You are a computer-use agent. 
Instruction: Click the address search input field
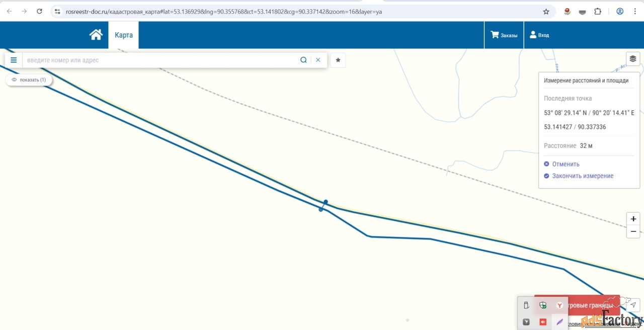point(161,60)
